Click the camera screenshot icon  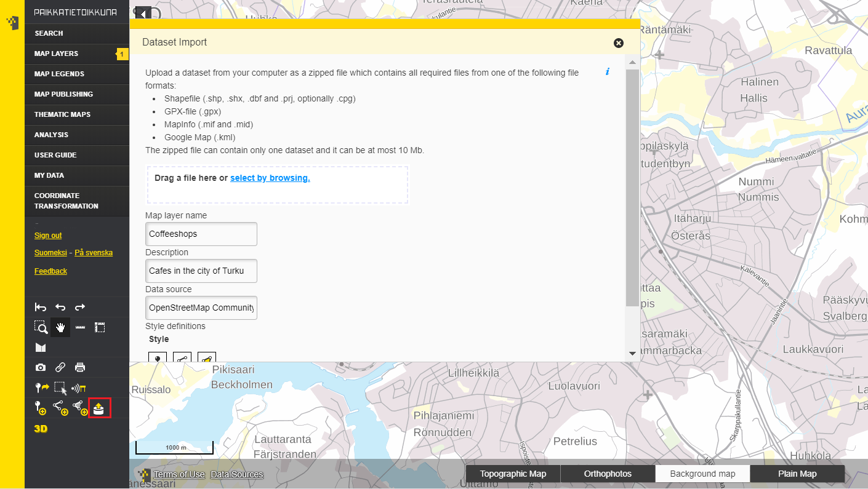[x=41, y=368]
